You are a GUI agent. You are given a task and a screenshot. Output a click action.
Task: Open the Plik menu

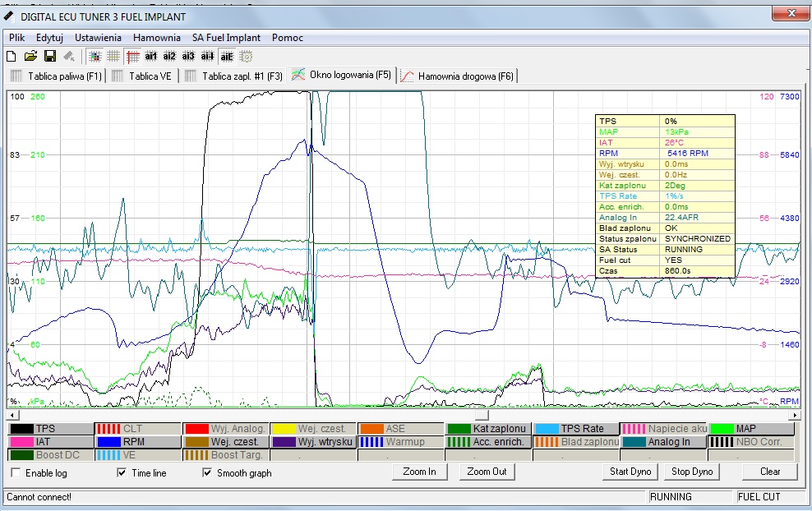click(17, 38)
